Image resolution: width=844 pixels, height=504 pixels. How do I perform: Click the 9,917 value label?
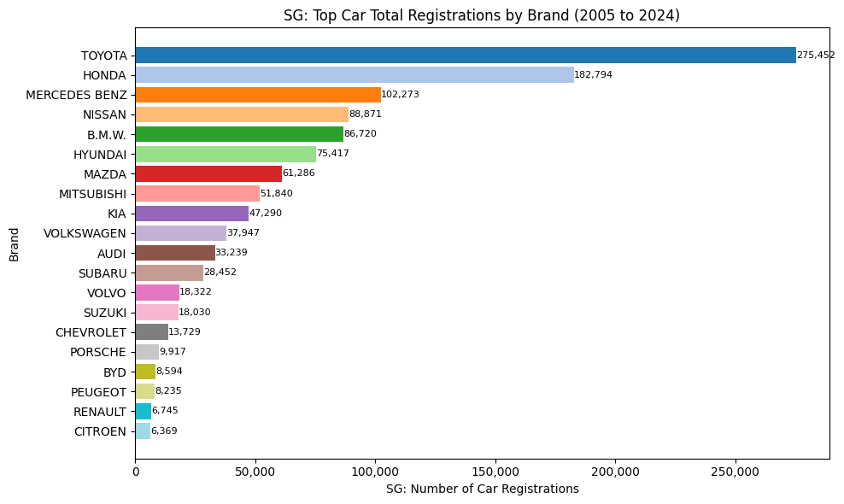point(173,352)
